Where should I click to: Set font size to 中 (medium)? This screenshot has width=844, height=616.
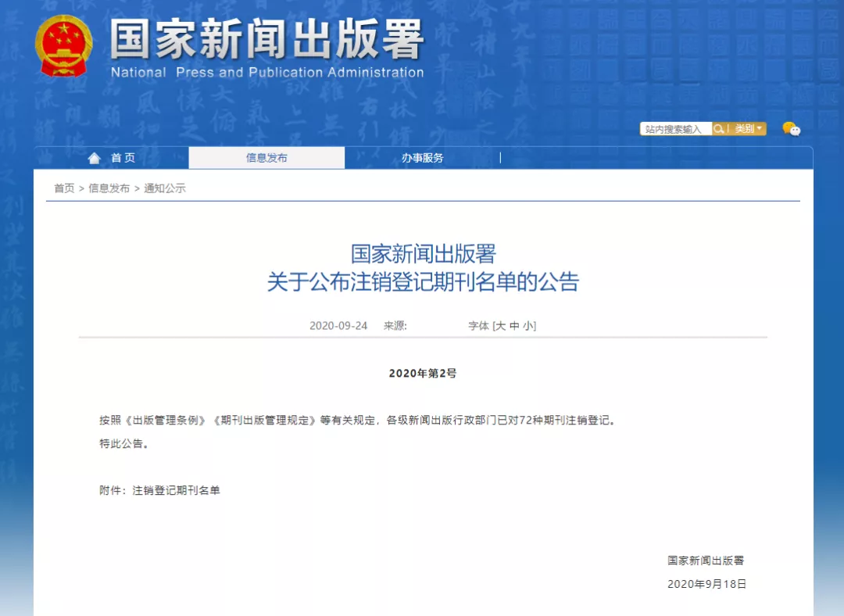click(514, 326)
